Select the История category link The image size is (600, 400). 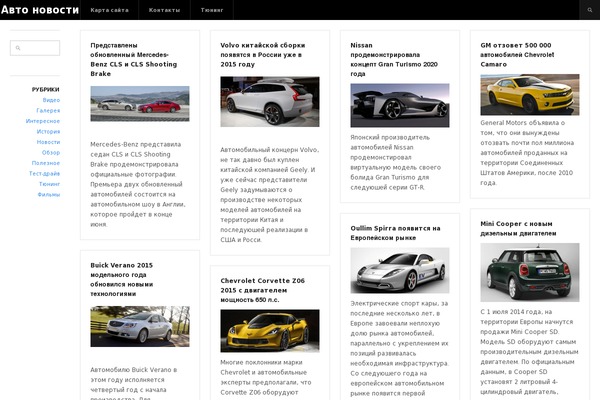coord(48,132)
